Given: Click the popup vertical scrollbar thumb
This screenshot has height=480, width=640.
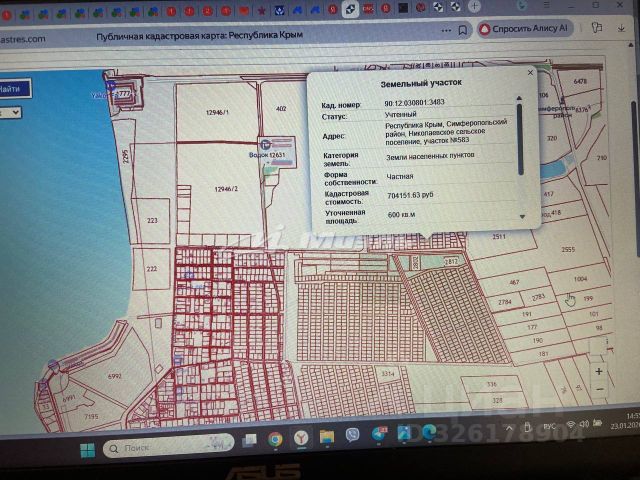Looking at the screenshot, I should 520,139.
